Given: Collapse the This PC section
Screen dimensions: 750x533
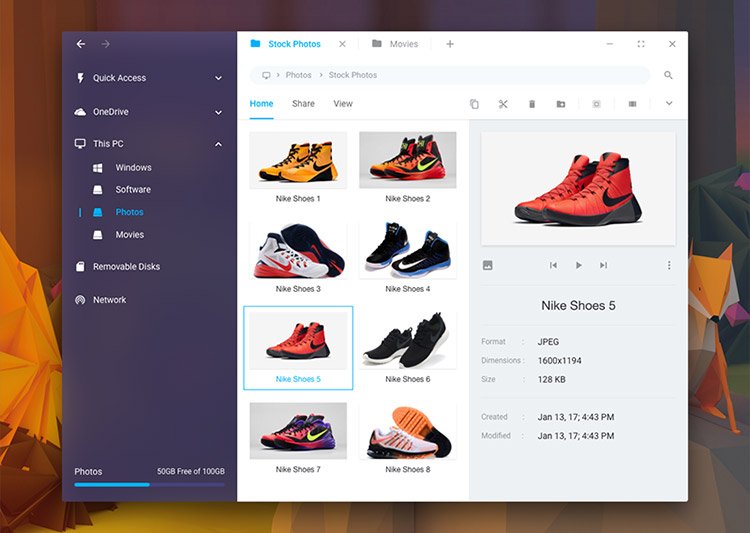Looking at the screenshot, I should [x=219, y=144].
